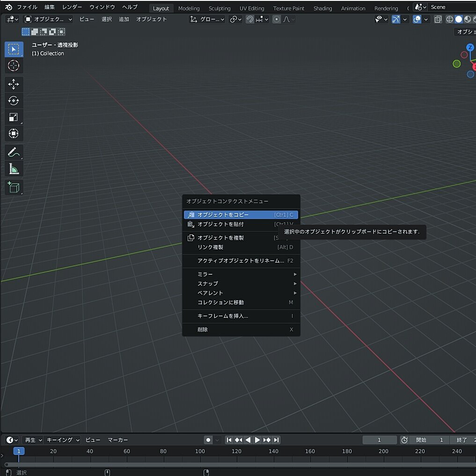Open the レンダー menu
The width and height of the screenshot is (476, 476).
click(x=72, y=7)
